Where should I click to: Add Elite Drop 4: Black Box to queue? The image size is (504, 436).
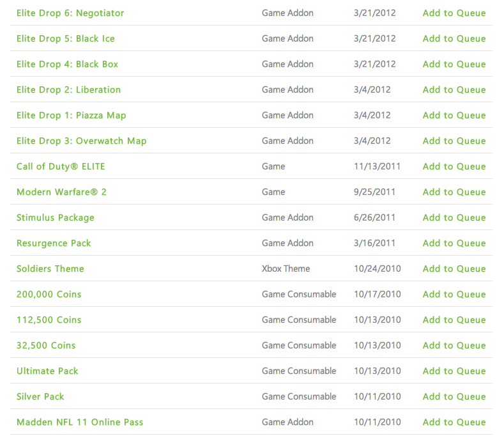[x=454, y=64]
